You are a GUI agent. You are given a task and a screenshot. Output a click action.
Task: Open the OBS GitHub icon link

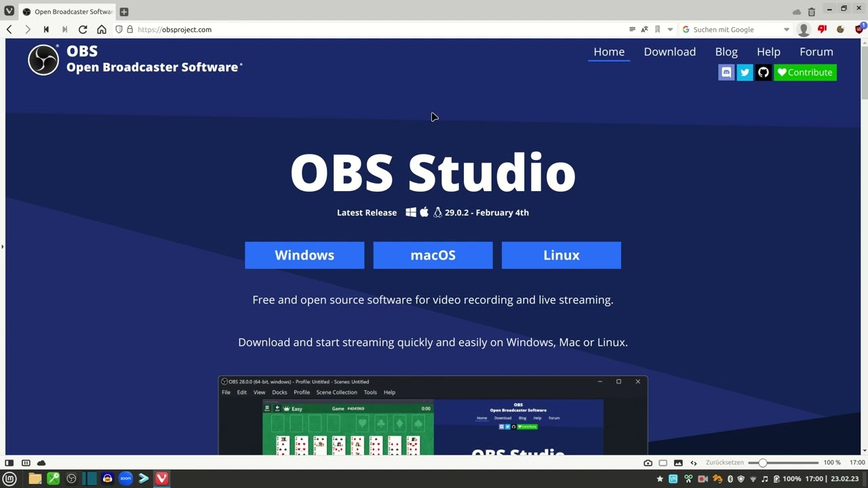[x=764, y=73]
